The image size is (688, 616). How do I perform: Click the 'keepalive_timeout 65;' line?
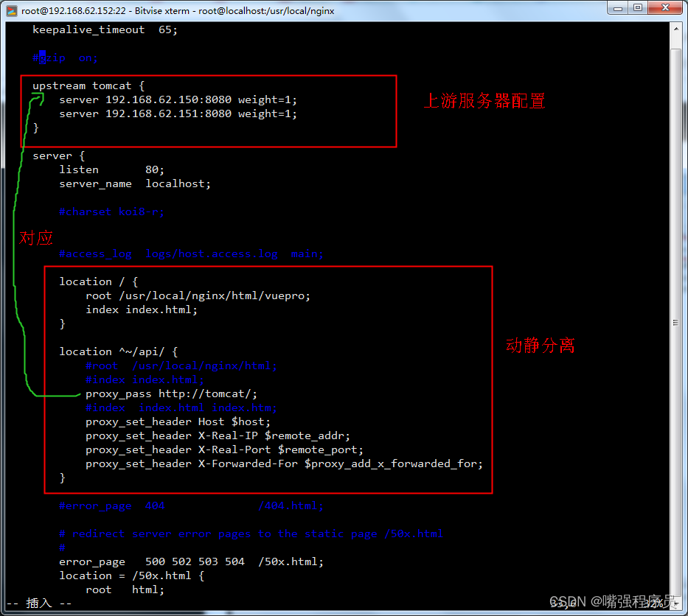(105, 29)
